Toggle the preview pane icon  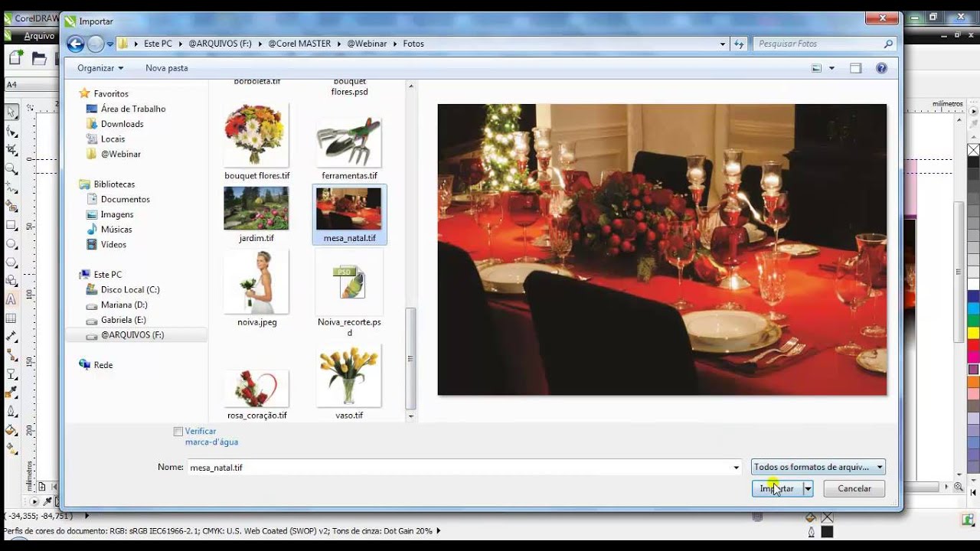click(x=856, y=68)
